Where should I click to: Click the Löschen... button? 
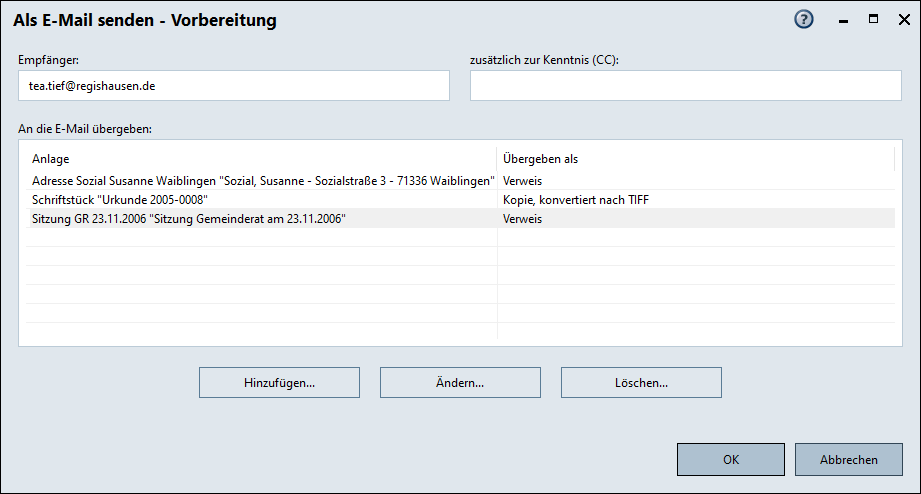[641, 383]
